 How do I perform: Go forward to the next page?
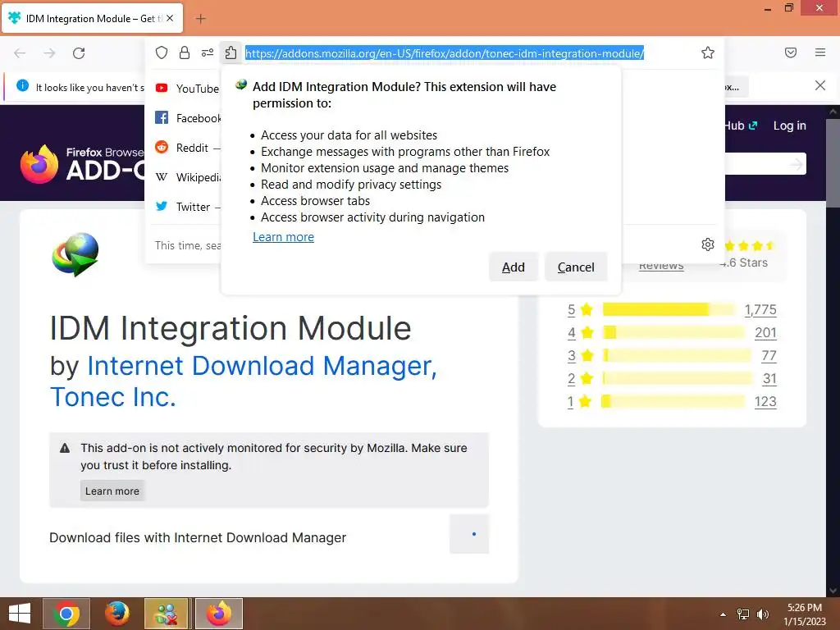[x=49, y=53]
